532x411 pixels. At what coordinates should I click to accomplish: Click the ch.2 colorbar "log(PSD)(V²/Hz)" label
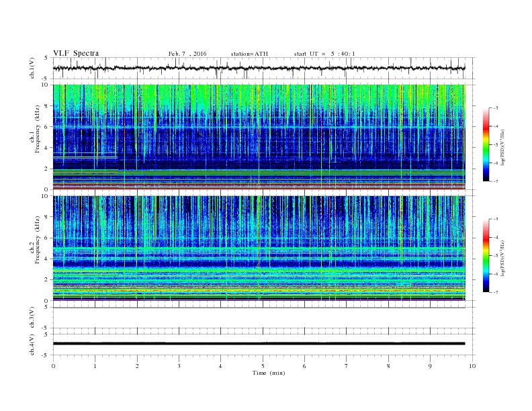pyautogui.click(x=503, y=258)
